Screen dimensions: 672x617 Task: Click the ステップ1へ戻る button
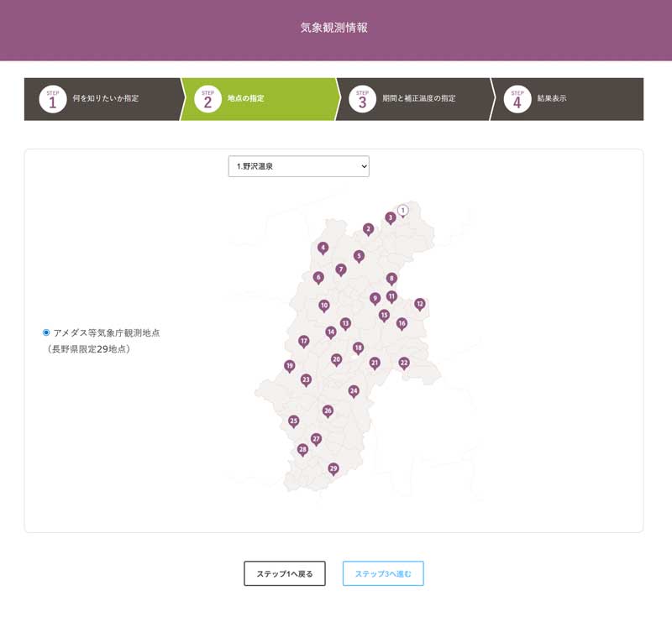285,573
